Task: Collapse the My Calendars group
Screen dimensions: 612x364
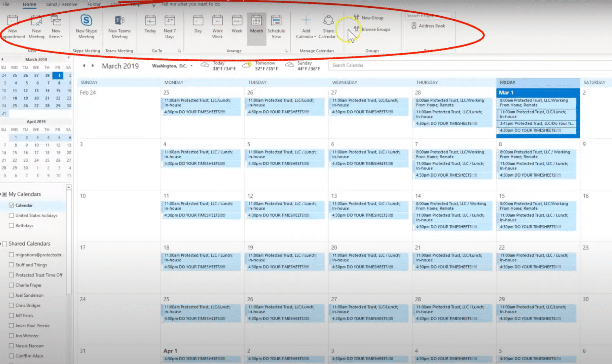Action: coord(1,194)
